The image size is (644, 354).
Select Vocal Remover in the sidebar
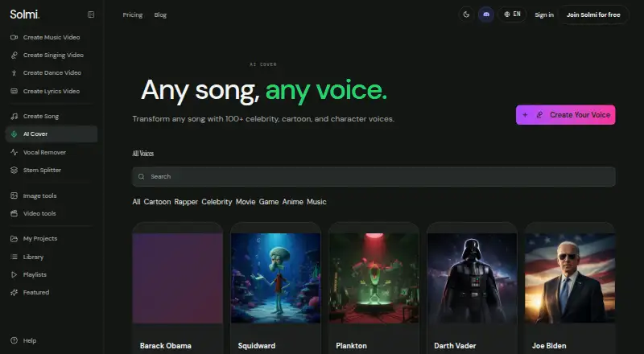(x=52, y=152)
